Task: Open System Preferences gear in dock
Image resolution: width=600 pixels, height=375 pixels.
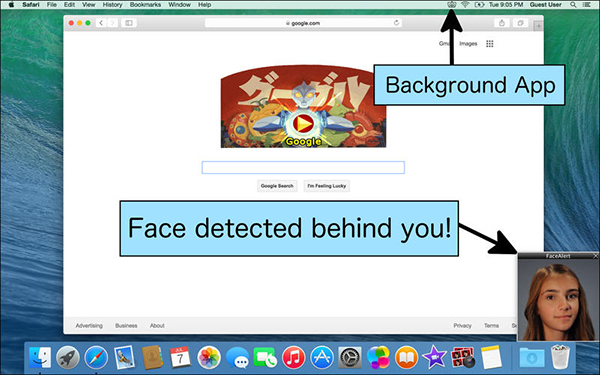Action: point(350,357)
